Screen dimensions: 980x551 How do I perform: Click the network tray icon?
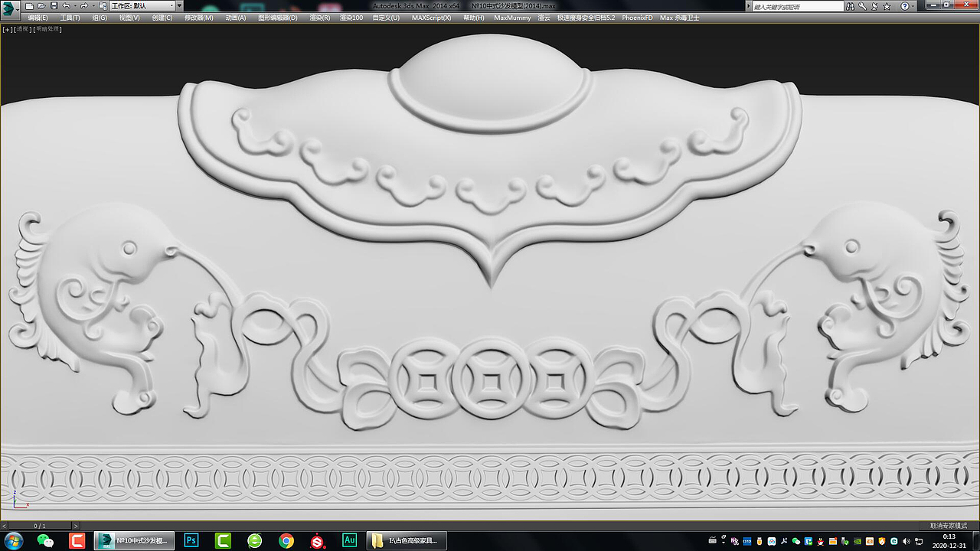919,541
